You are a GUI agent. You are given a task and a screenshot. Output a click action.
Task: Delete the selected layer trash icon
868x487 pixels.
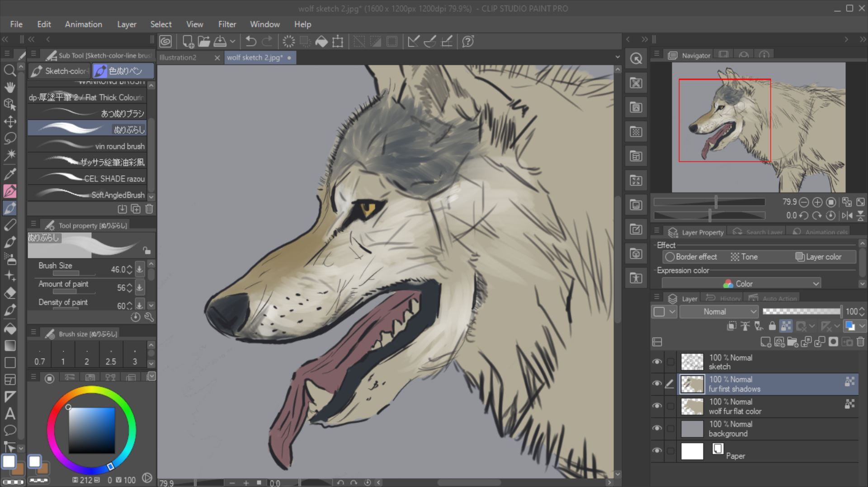pos(861,342)
